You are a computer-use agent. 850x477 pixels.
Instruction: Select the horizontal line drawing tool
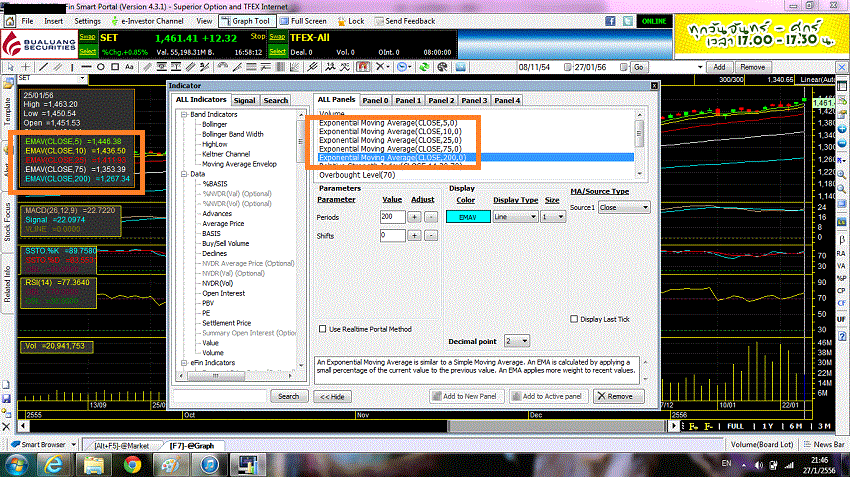click(86, 67)
